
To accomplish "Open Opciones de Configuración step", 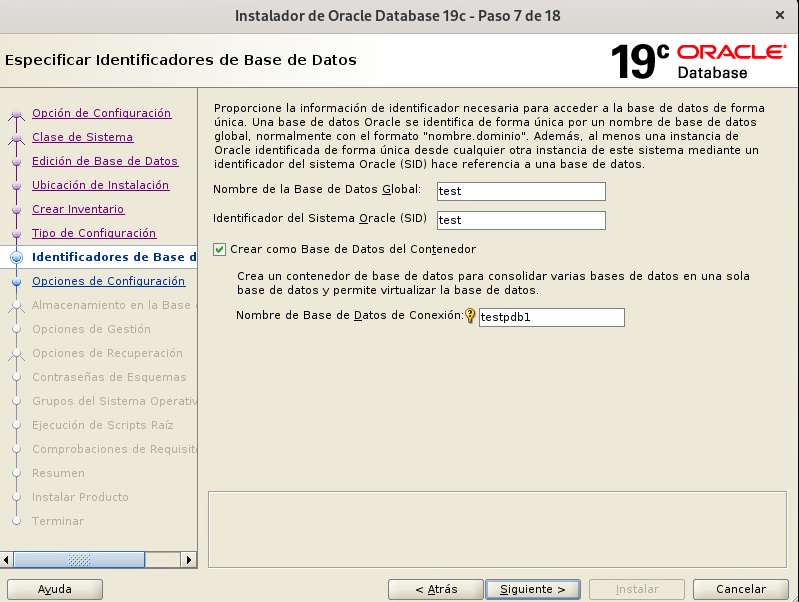I will pyautogui.click(x=108, y=281).
